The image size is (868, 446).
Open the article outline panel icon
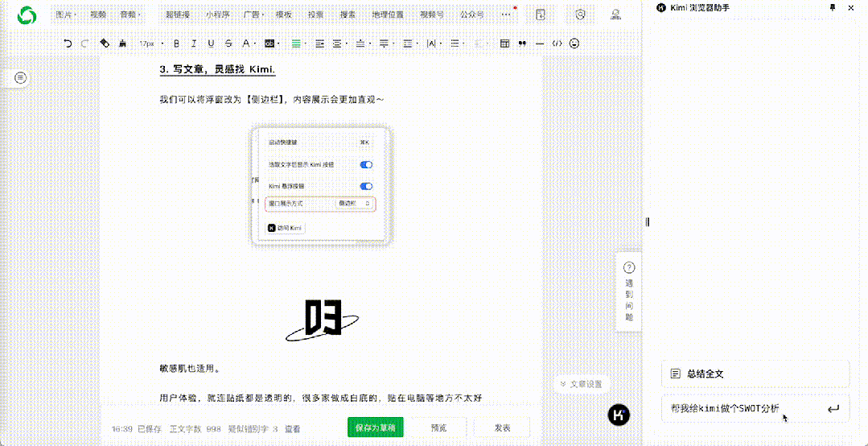(20, 78)
